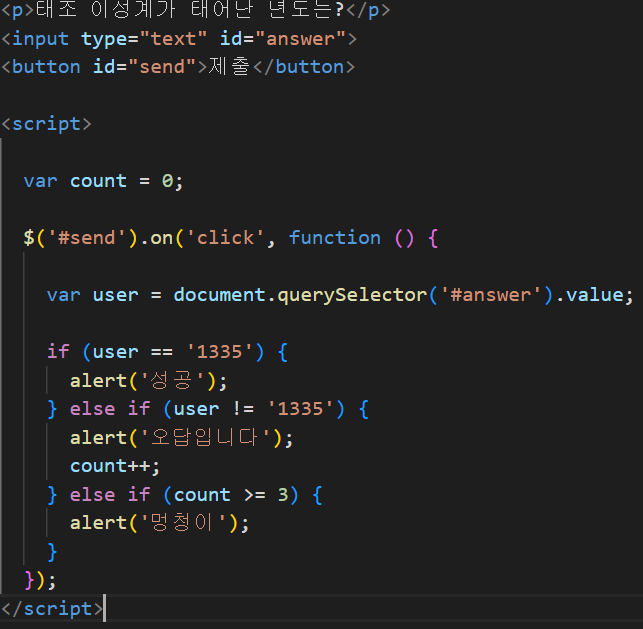
Task: Click '1335' in the else if != condition
Action: [301, 409]
